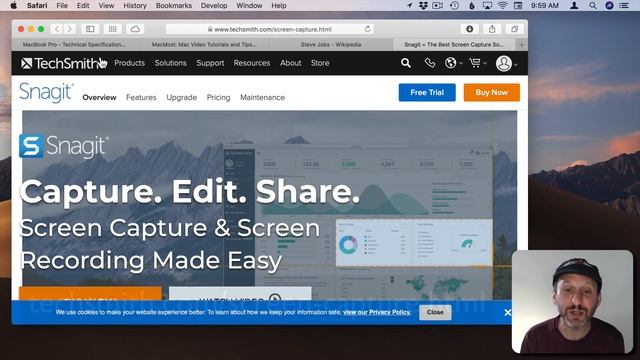Viewport: 640px width, 360px height.
Task: Click the presenter webcam thumbnail
Action: (572, 302)
